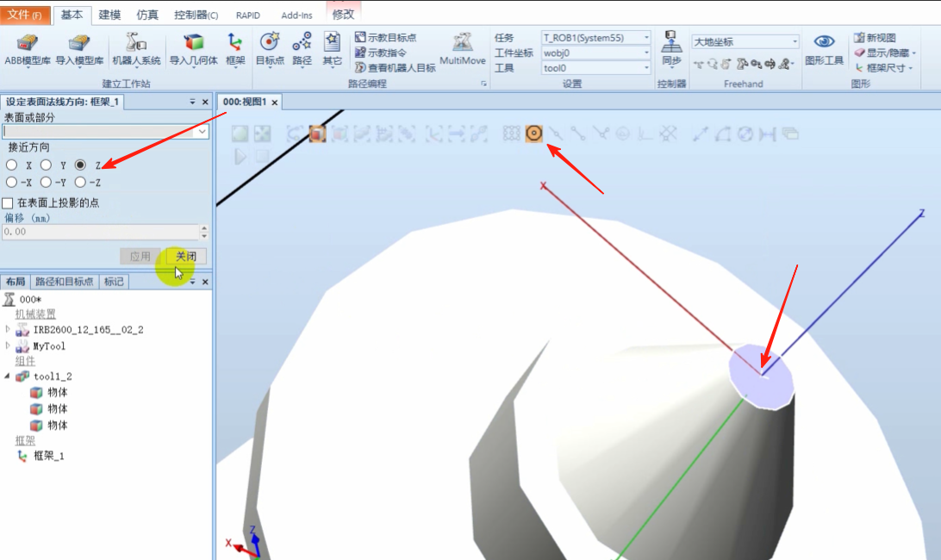
Task: Toggle the snap end icon
Action: click(578, 134)
